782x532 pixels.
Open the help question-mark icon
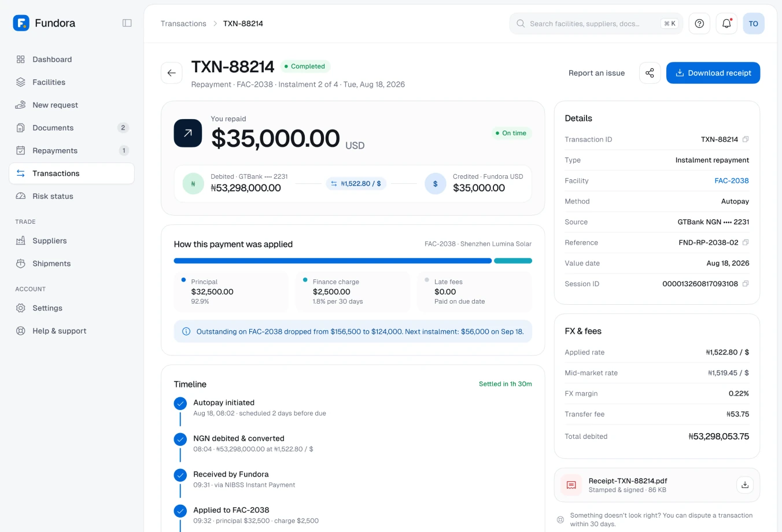coord(699,24)
